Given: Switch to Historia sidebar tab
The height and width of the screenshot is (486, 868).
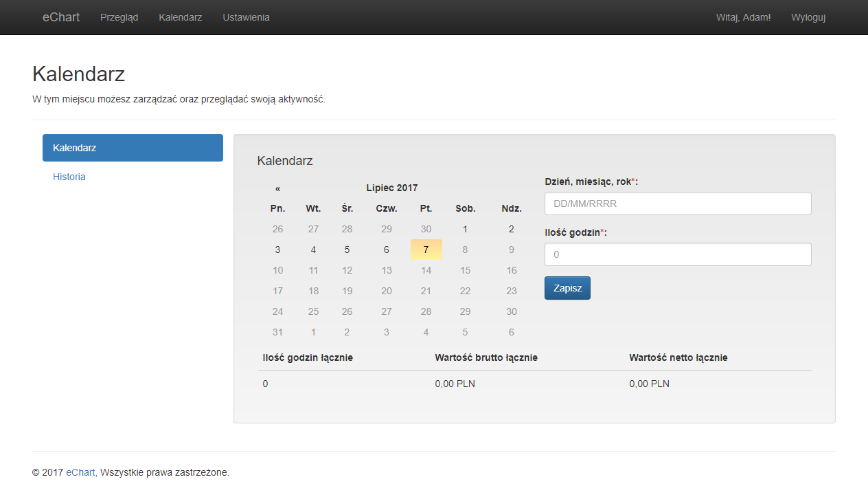Looking at the screenshot, I should click(69, 177).
